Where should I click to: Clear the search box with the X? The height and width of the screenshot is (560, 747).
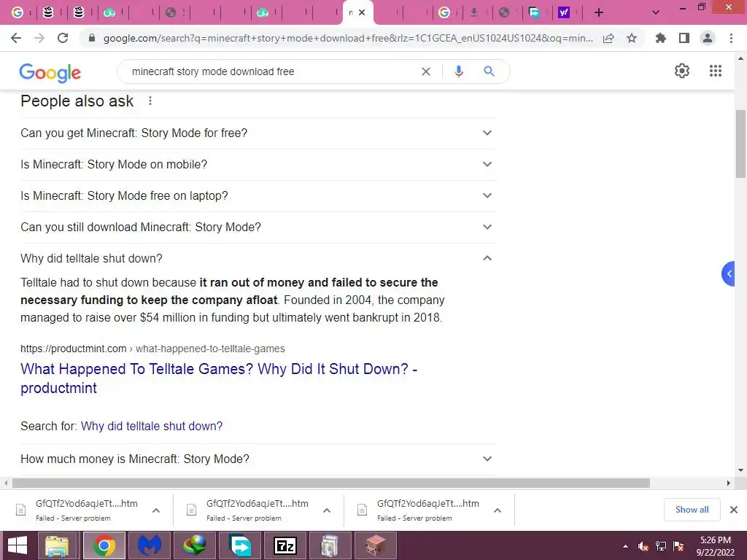426,71
